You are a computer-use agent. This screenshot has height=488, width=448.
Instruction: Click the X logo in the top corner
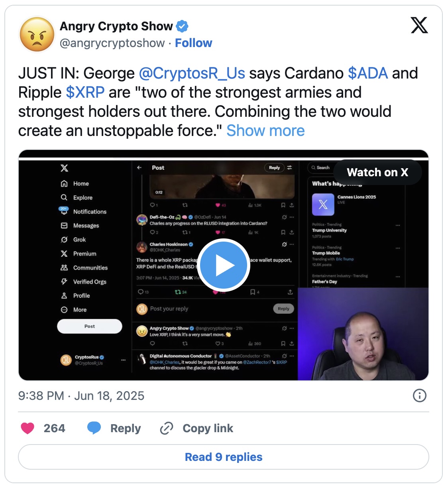click(x=419, y=26)
